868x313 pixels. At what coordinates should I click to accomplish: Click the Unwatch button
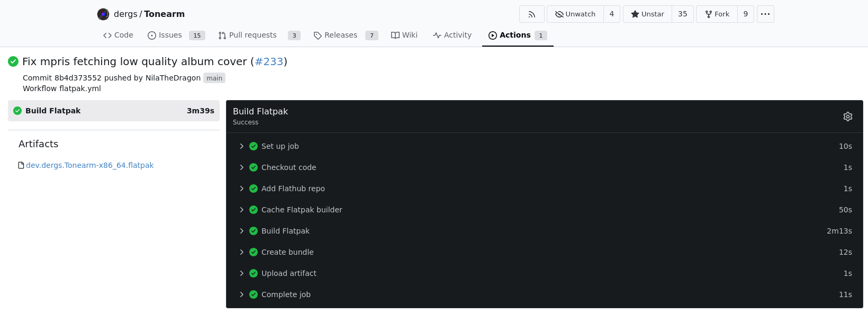point(575,14)
